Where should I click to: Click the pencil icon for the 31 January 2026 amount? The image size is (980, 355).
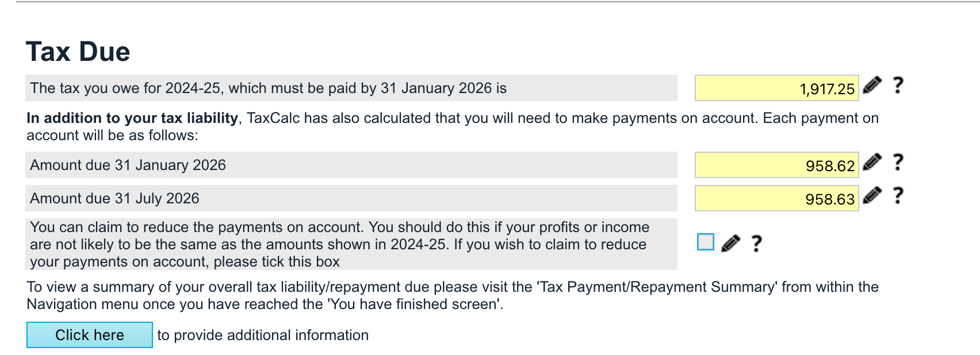pyautogui.click(x=872, y=163)
